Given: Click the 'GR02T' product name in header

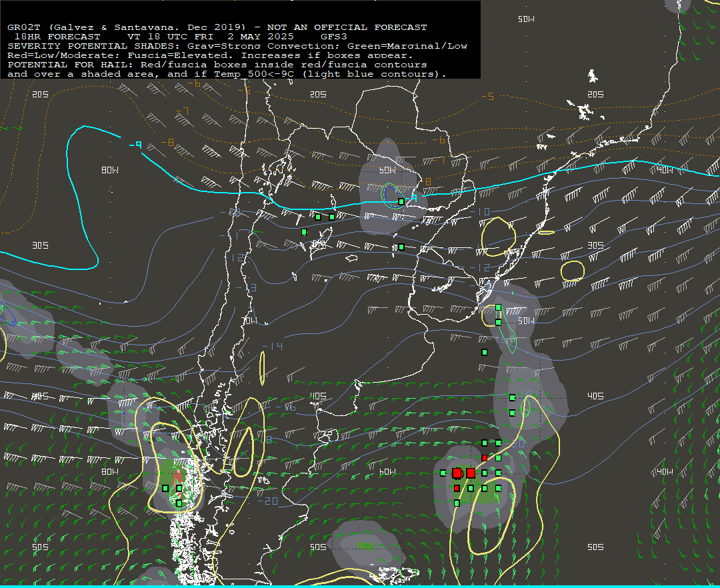Looking at the screenshot, I should [x=24, y=27].
